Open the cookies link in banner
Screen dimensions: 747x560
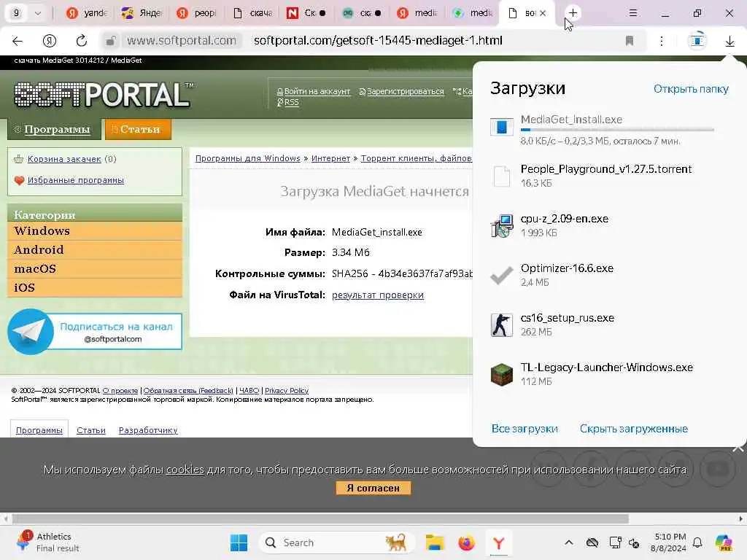pyautogui.click(x=185, y=470)
